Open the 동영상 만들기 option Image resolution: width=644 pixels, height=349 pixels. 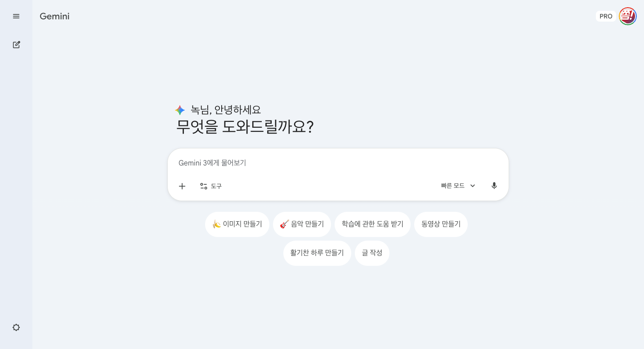pos(441,224)
